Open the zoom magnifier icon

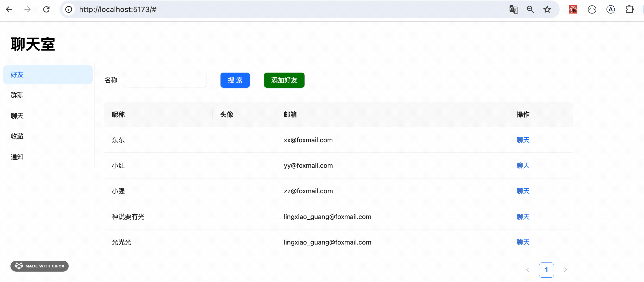click(530, 10)
